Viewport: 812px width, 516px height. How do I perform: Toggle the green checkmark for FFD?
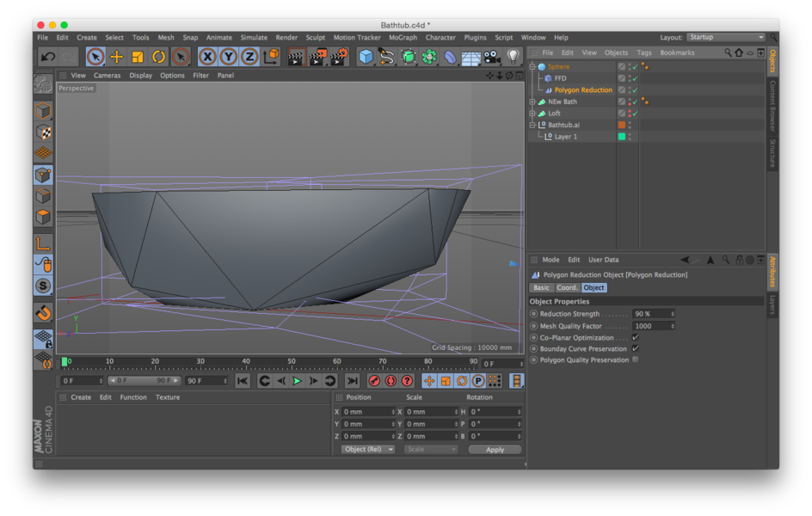pyautogui.click(x=635, y=78)
